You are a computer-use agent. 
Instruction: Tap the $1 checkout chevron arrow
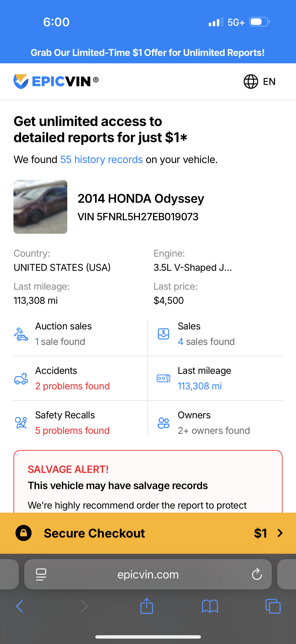point(280,533)
